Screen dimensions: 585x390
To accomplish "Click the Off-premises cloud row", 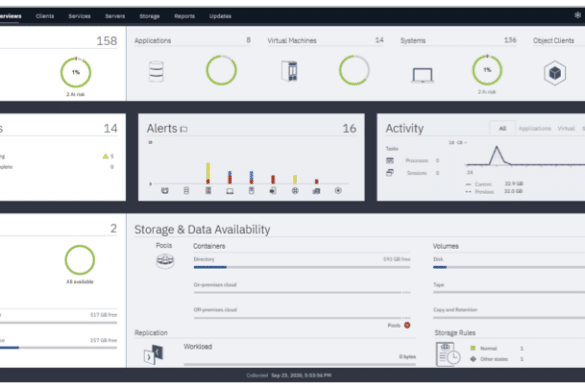I will [x=302, y=313].
